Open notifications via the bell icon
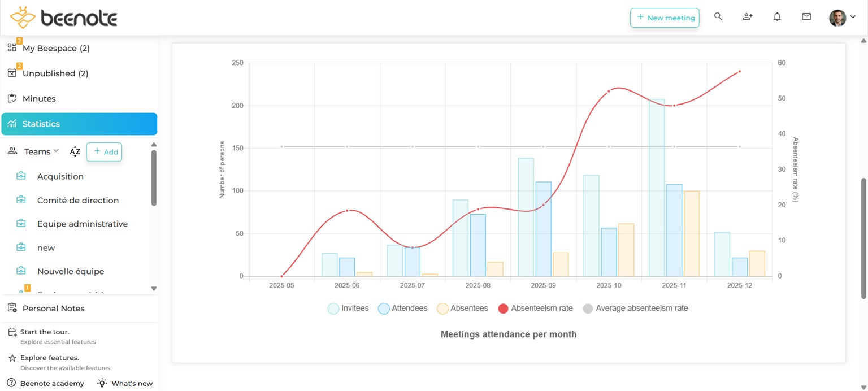The image size is (868, 391). pyautogui.click(x=777, y=16)
